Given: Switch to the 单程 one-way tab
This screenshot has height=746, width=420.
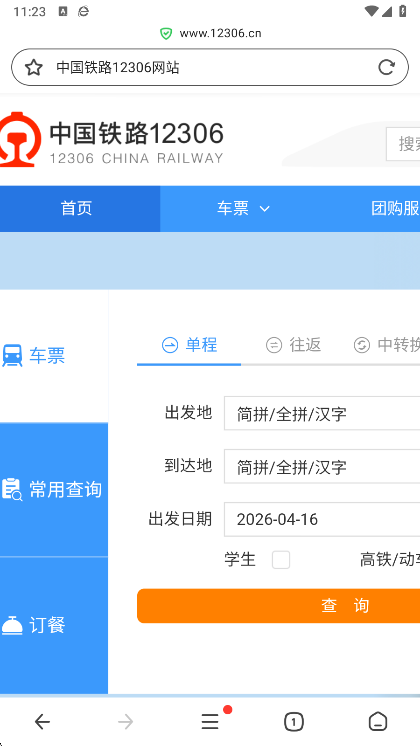Looking at the screenshot, I should [189, 345].
